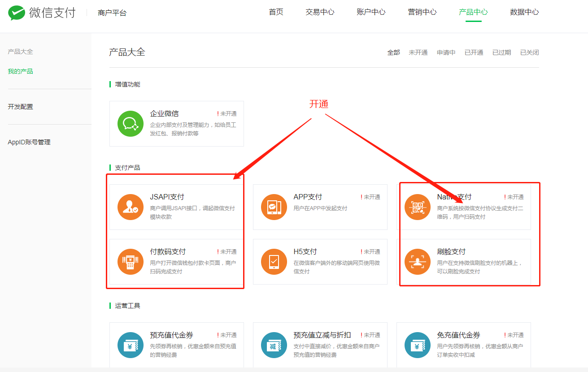588x372 pixels.
Task: Click the 增值功能 section heading
Action: pyautogui.click(x=127, y=84)
